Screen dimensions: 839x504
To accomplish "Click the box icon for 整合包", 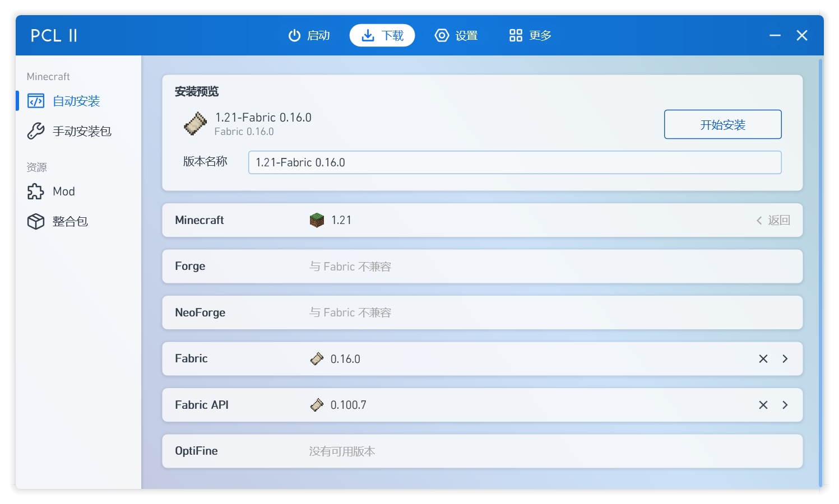I will coord(36,222).
